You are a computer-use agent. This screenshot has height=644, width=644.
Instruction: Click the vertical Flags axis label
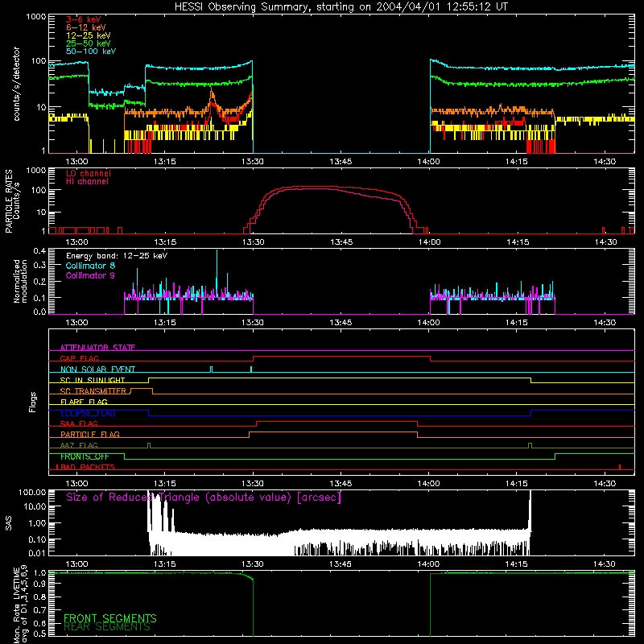(33, 402)
